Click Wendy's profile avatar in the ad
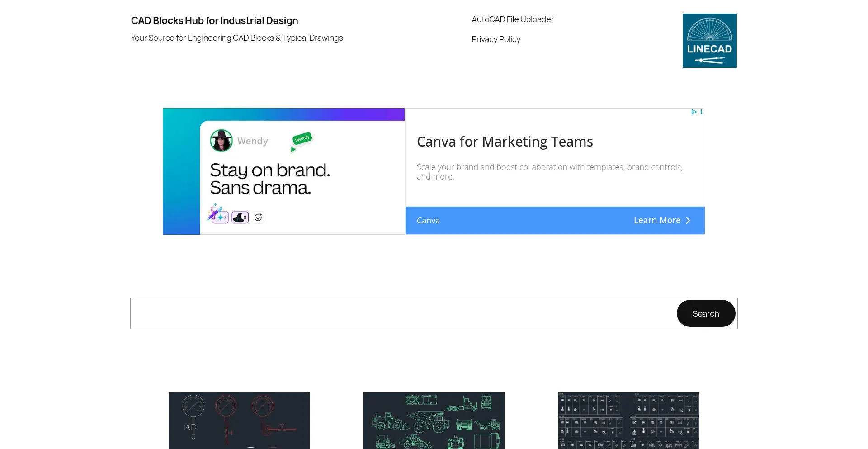 pos(222,141)
